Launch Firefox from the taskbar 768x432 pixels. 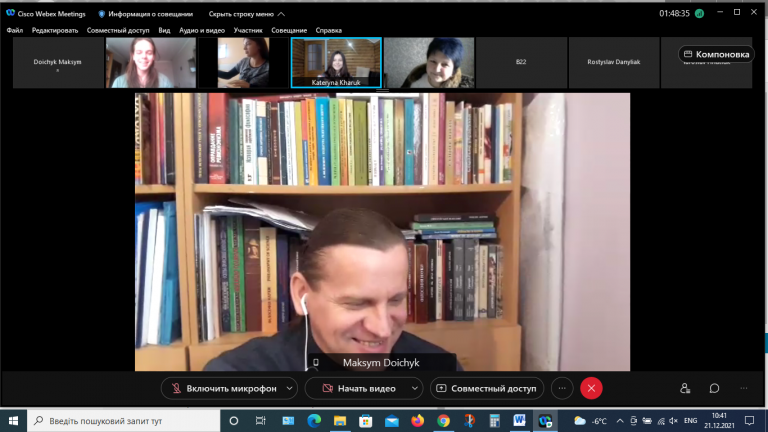417,421
